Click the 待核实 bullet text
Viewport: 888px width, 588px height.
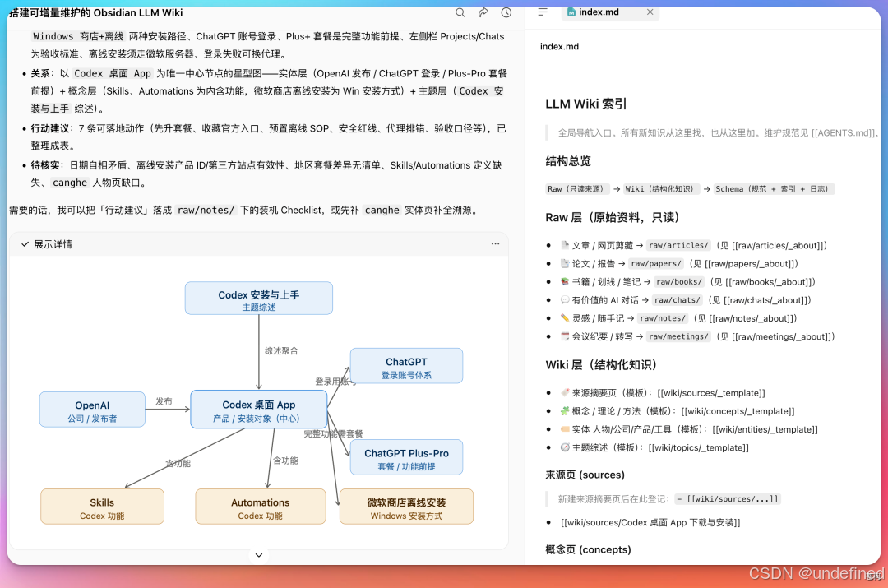coord(266,174)
